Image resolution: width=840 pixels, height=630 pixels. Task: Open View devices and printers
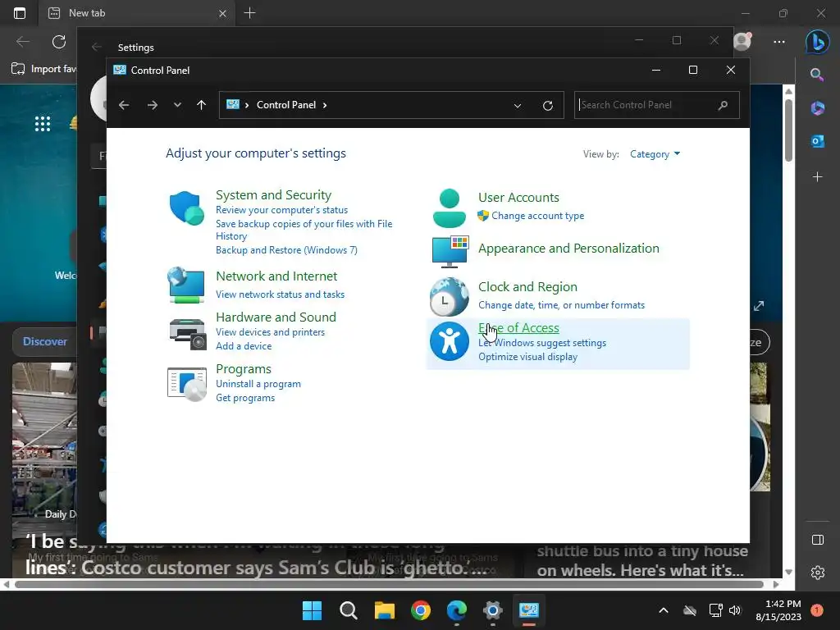click(x=270, y=332)
